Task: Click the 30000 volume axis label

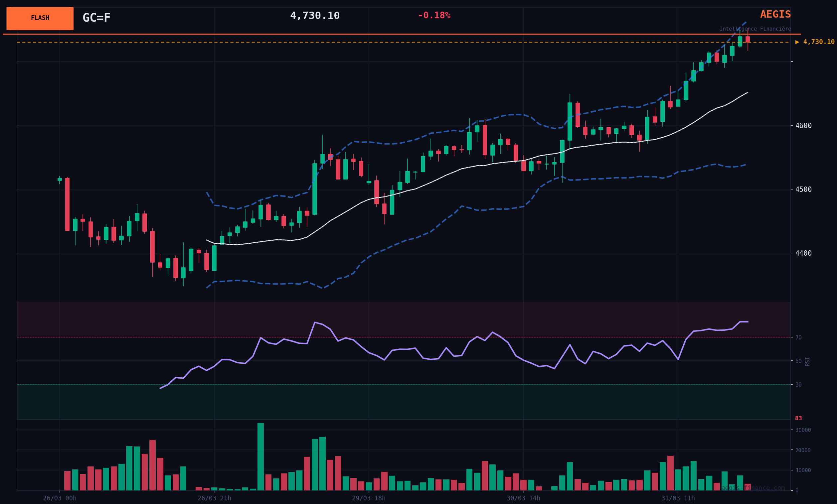Action: [803, 430]
